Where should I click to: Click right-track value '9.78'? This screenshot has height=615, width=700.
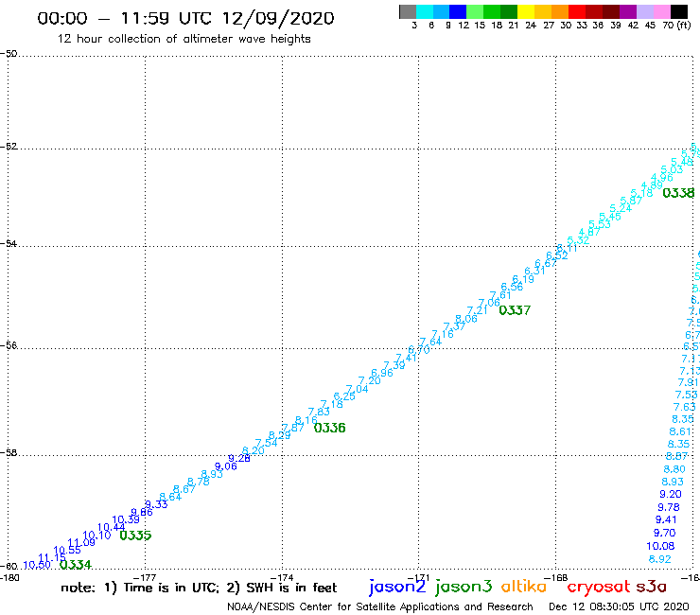click(x=669, y=507)
